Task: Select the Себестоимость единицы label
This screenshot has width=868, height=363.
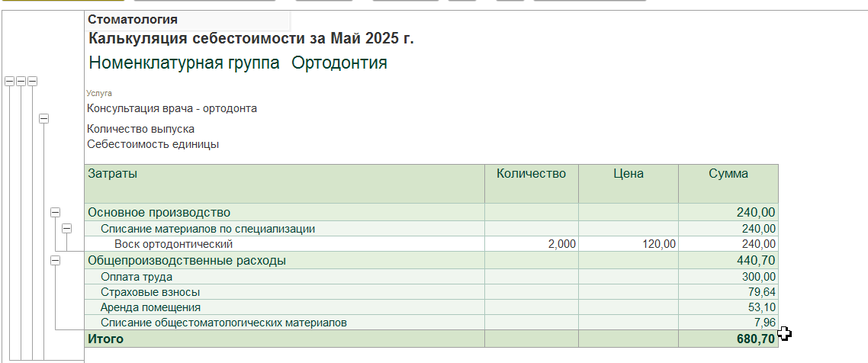Action: pyautogui.click(x=153, y=144)
